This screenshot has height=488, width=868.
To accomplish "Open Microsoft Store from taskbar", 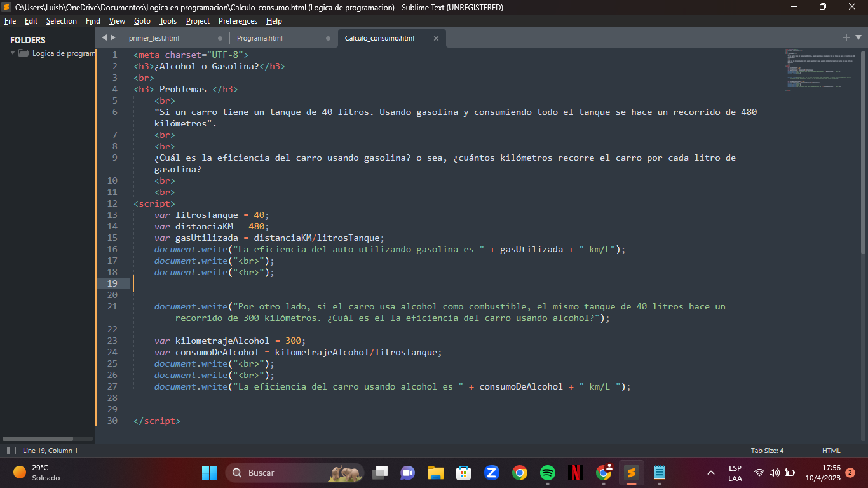I will pos(463,473).
